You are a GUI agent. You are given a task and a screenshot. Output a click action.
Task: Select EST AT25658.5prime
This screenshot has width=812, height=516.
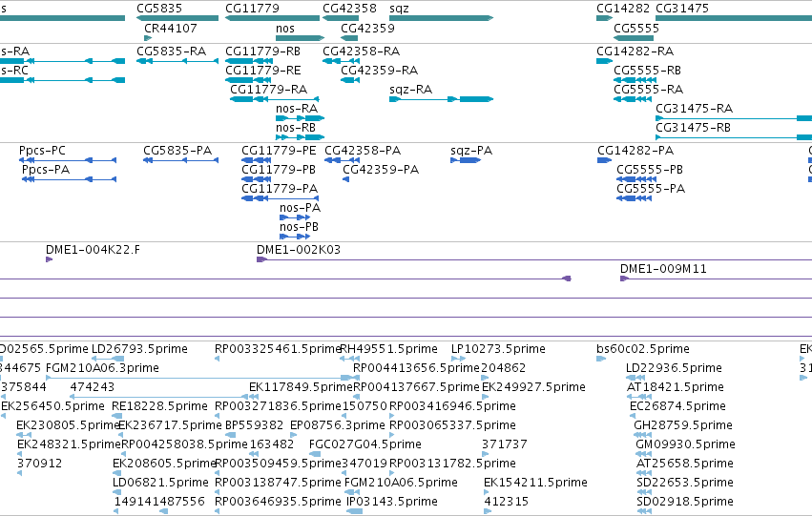pyautogui.click(x=644, y=474)
